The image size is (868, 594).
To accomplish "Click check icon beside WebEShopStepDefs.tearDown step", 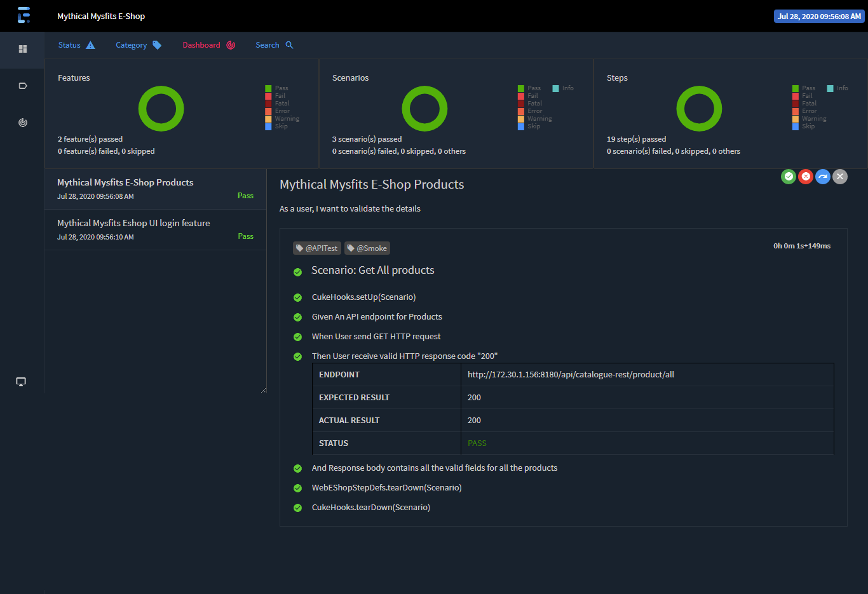I will tap(297, 488).
